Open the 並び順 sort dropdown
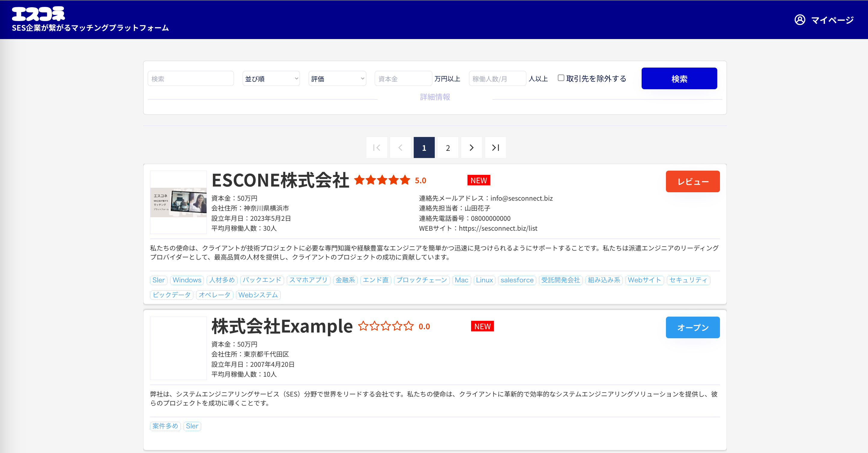Screen dimensions: 868x453 coord(271,78)
